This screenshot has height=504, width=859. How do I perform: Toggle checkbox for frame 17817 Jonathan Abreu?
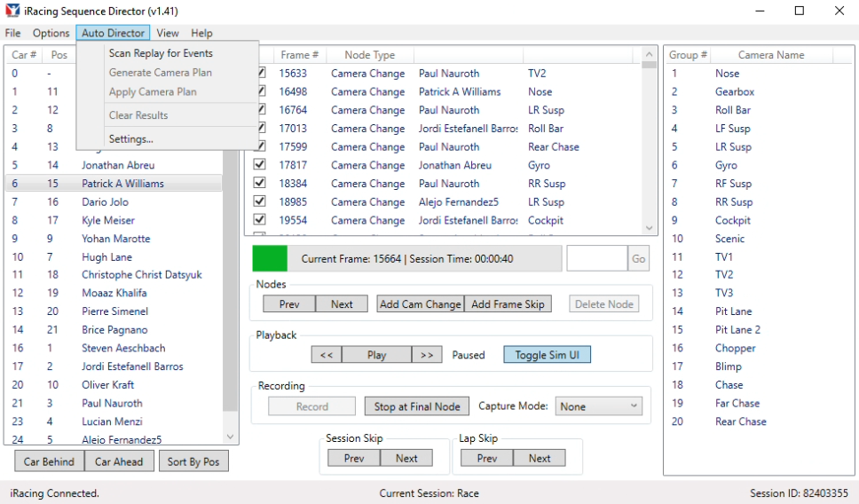tap(260, 165)
